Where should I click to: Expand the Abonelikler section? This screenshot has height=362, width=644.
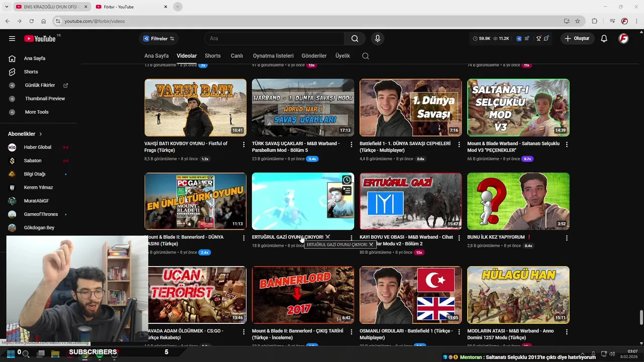pyautogui.click(x=25, y=134)
